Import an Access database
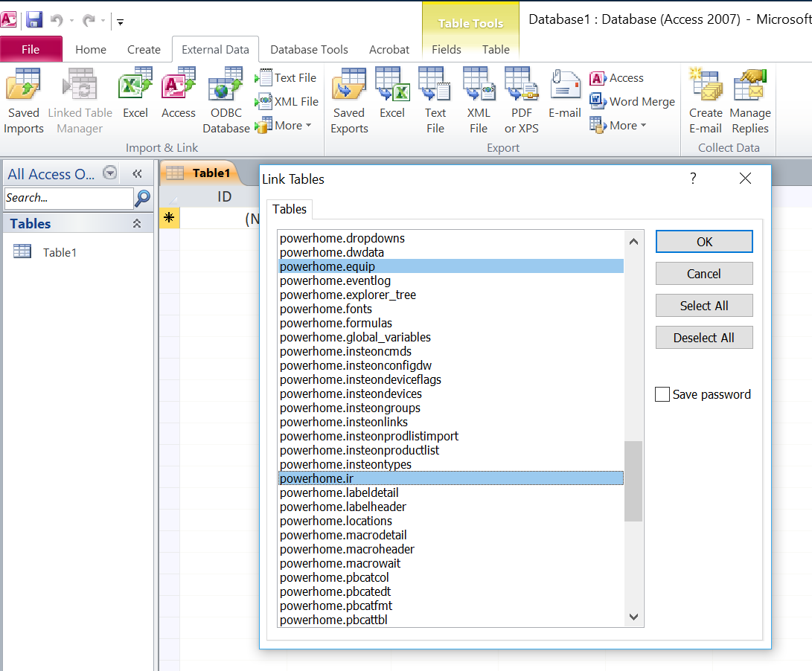The width and height of the screenshot is (812, 671). click(x=178, y=93)
